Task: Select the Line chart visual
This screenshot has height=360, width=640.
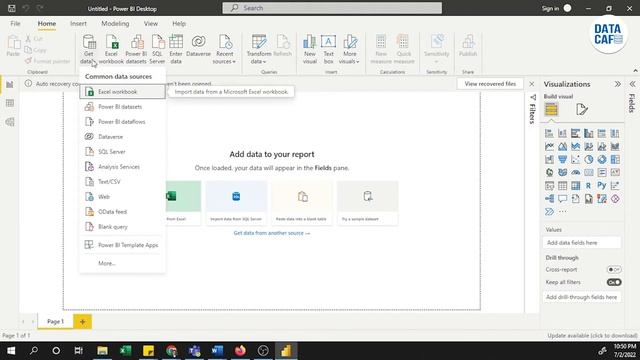Action: [549, 147]
